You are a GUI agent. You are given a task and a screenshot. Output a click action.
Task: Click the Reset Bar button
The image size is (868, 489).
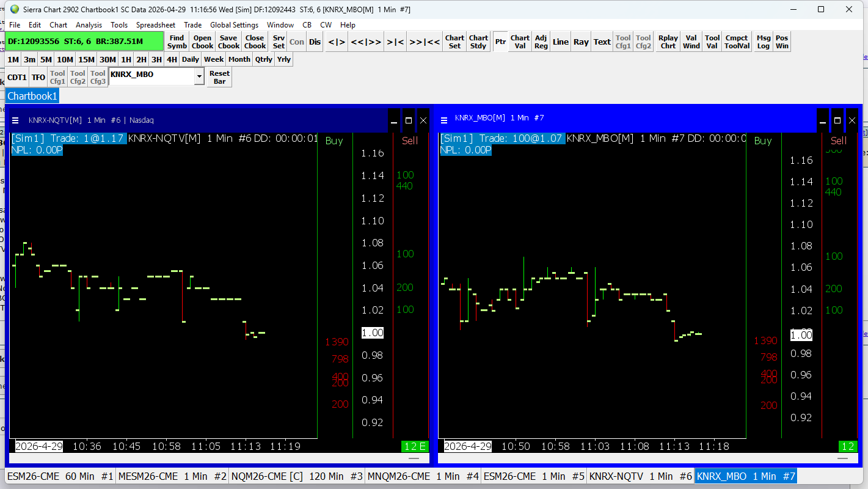pyautogui.click(x=219, y=77)
